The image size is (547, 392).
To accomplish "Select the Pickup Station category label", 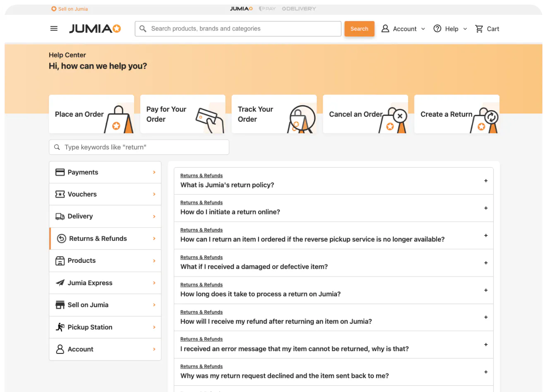I will click(x=90, y=327).
